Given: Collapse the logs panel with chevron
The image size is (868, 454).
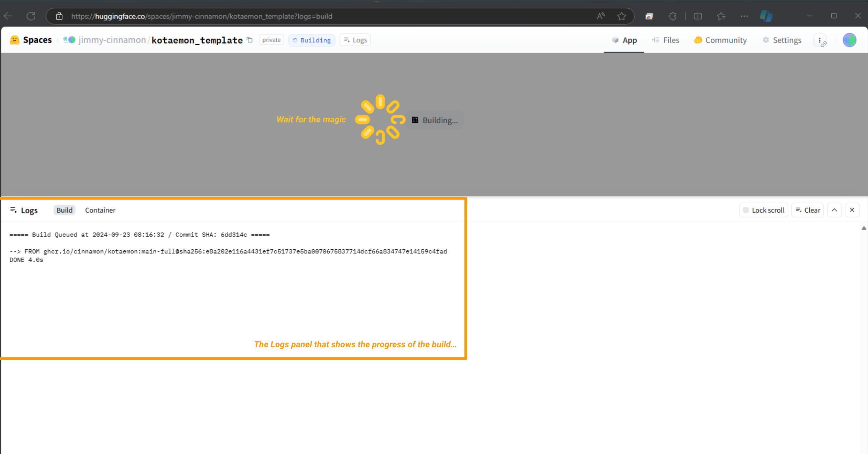Looking at the screenshot, I should pyautogui.click(x=834, y=210).
